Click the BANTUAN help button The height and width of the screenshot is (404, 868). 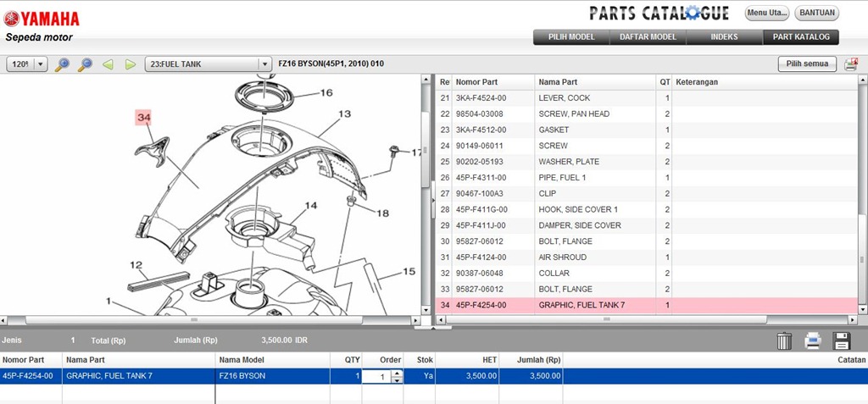(816, 14)
